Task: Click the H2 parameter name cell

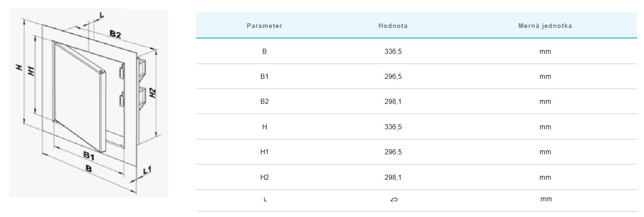Action: tap(264, 177)
